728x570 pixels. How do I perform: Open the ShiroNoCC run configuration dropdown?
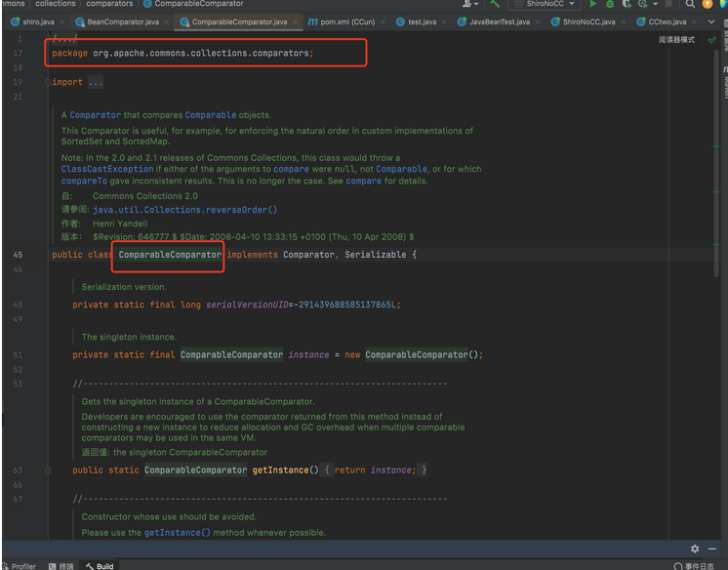546,4
